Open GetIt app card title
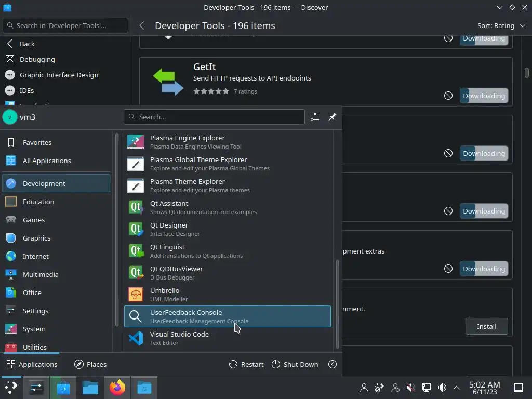Image resolution: width=532 pixels, height=399 pixels. click(x=204, y=67)
